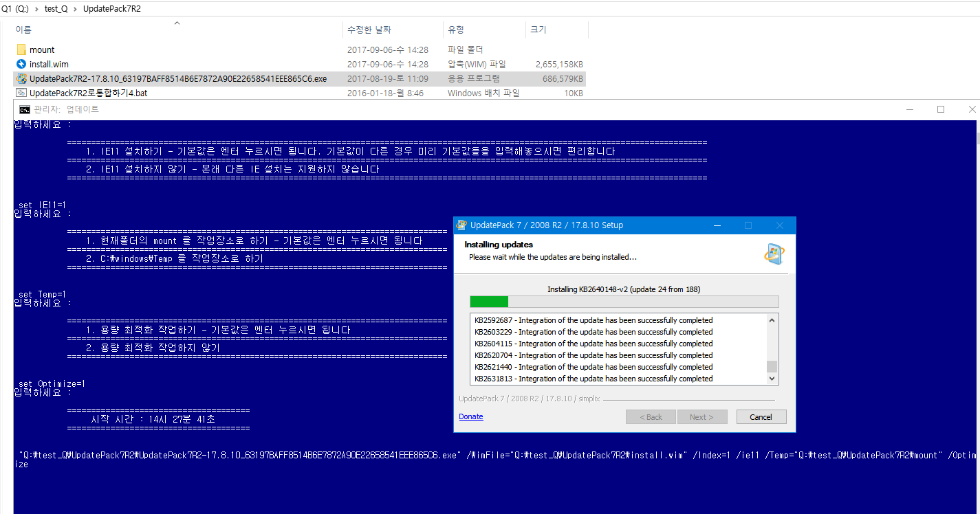Click the batch file icon
The width and height of the screenshot is (980, 514).
(x=21, y=93)
